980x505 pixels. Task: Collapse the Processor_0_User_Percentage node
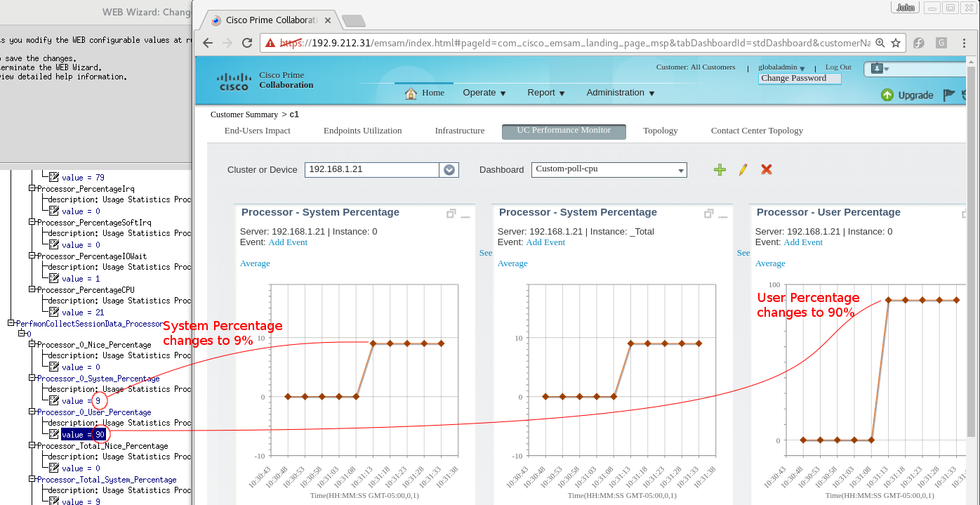coord(32,412)
